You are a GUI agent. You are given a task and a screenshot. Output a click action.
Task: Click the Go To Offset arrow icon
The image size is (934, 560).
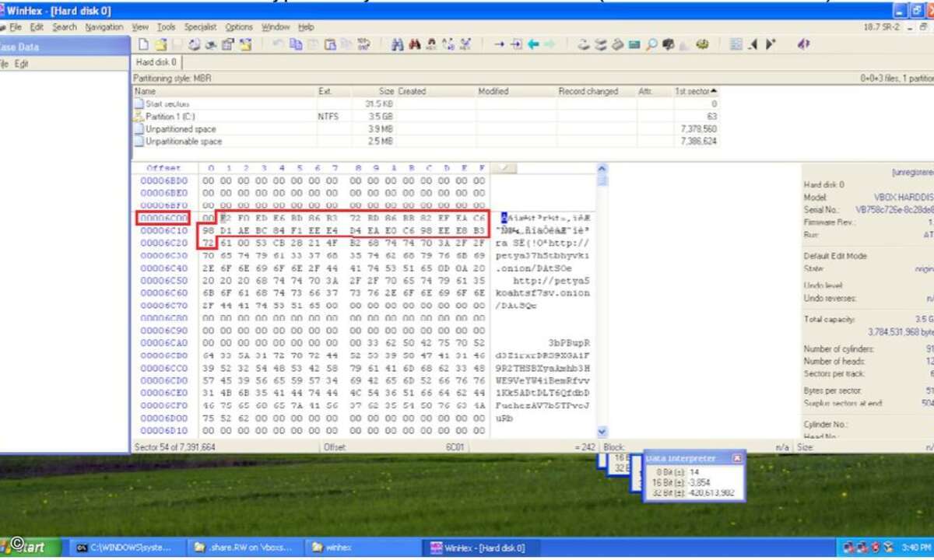(x=500, y=44)
